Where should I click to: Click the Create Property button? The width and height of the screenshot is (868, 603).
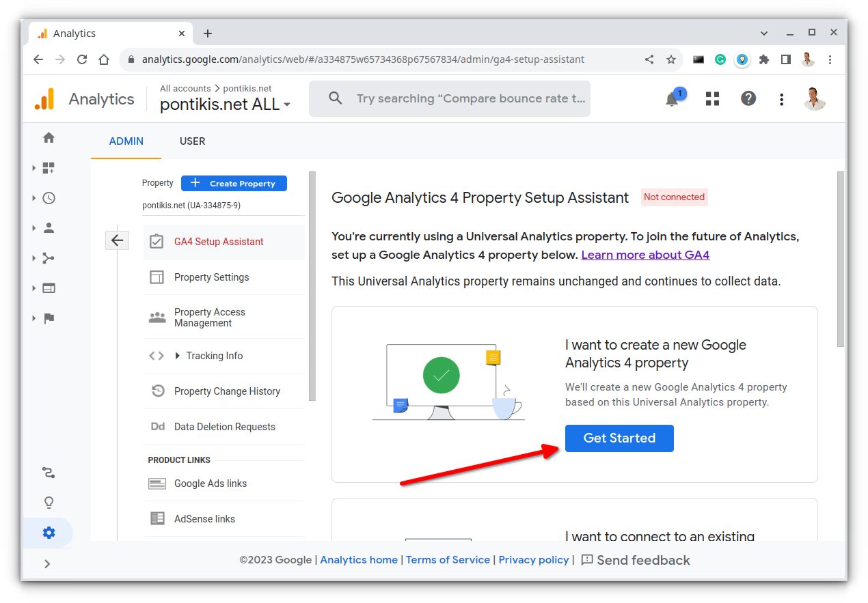click(x=234, y=183)
